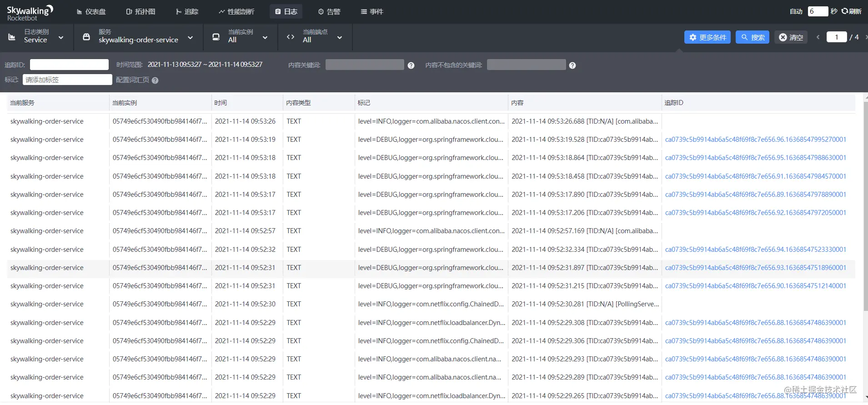Expand the 日志类别 Service dropdown

point(37,37)
